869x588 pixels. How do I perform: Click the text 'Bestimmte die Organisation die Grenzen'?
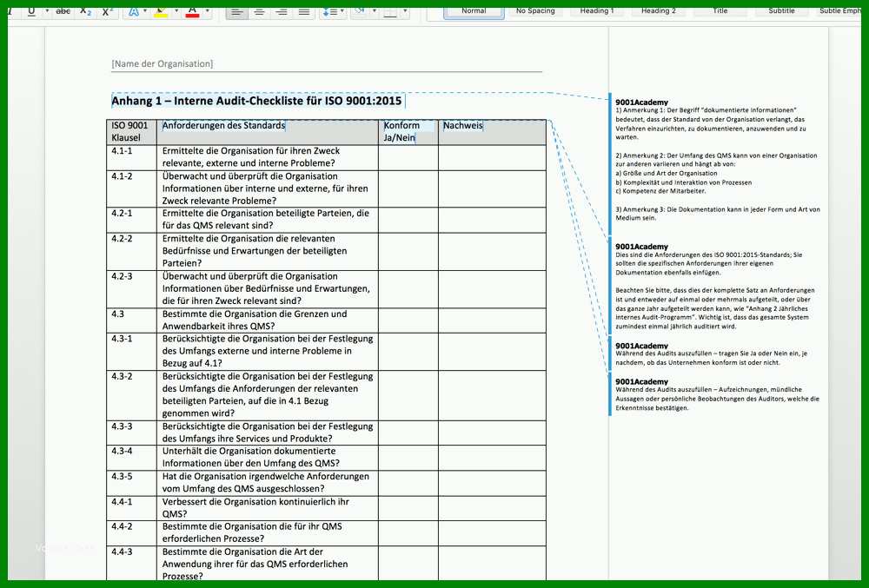(255, 314)
